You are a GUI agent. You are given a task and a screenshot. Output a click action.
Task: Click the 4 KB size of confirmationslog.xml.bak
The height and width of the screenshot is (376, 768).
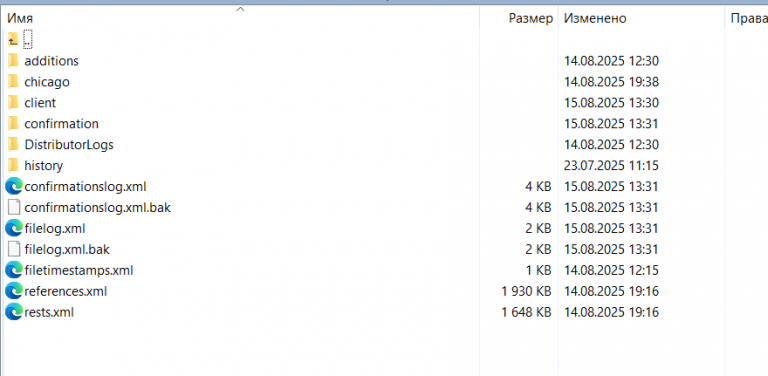538,208
